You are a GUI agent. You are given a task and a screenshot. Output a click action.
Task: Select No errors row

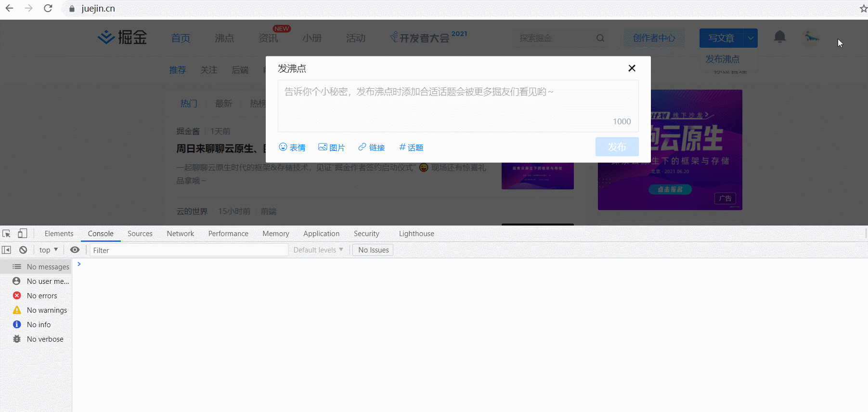[x=36, y=295]
